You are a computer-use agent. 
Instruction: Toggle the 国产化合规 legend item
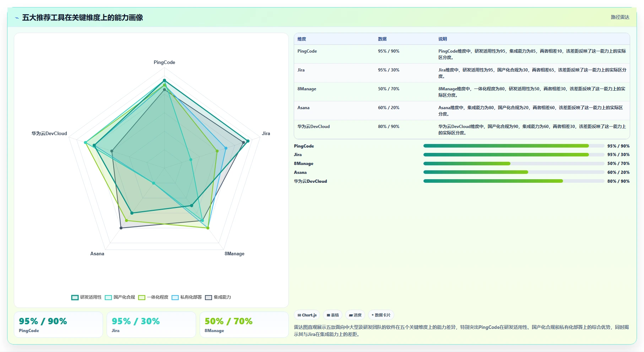pos(120,297)
